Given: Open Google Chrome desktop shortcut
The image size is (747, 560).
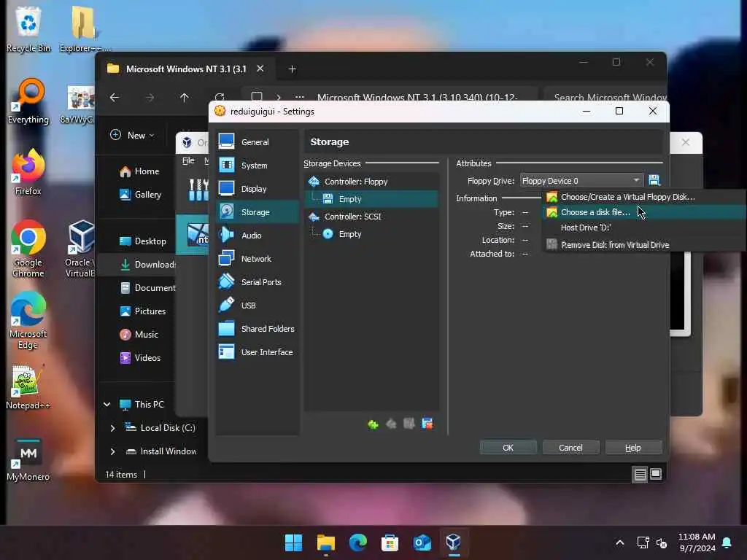Looking at the screenshot, I should [x=28, y=249].
